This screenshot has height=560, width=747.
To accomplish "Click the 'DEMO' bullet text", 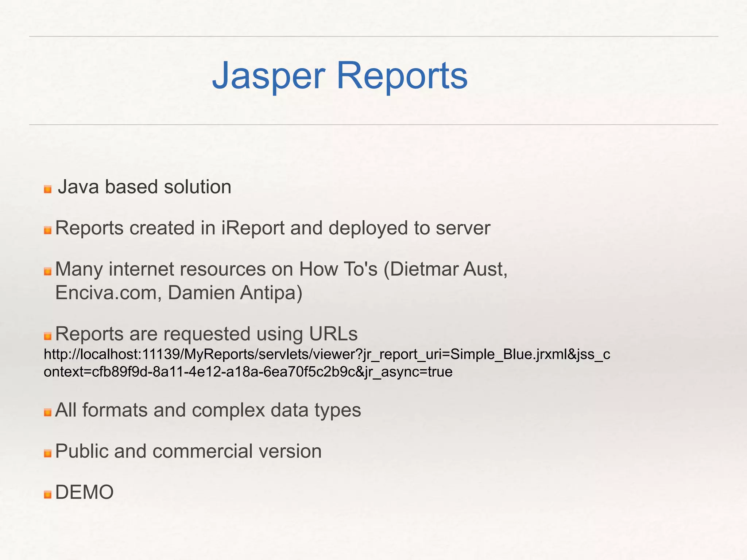I will pyautogui.click(x=84, y=492).
